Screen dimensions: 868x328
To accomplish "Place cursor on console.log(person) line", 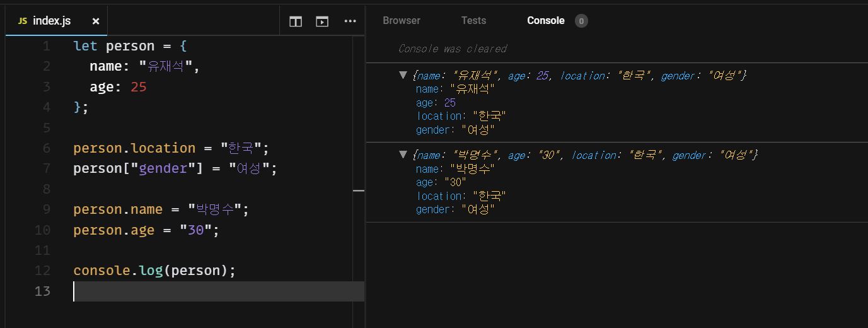I will click(154, 271).
